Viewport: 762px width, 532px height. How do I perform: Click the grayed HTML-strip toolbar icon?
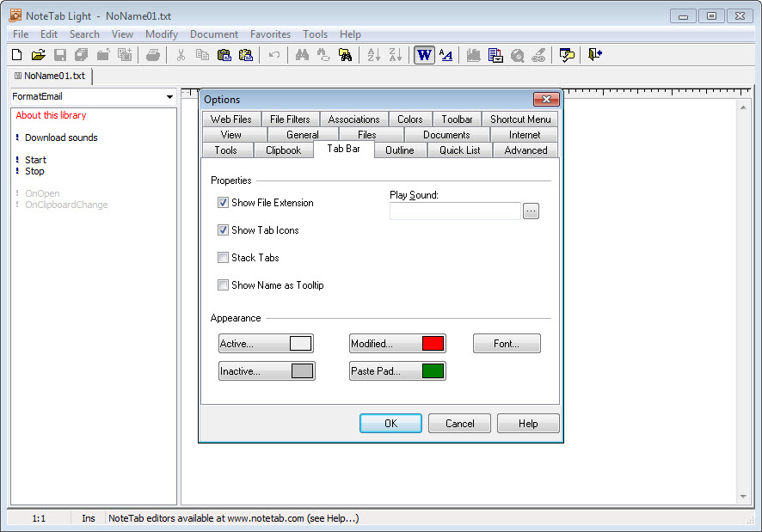click(538, 55)
